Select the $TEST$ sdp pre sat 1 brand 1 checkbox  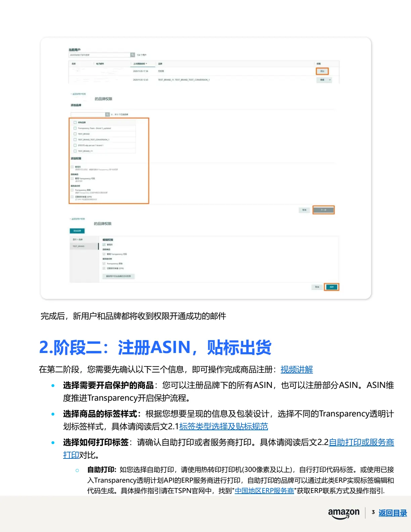75,145
